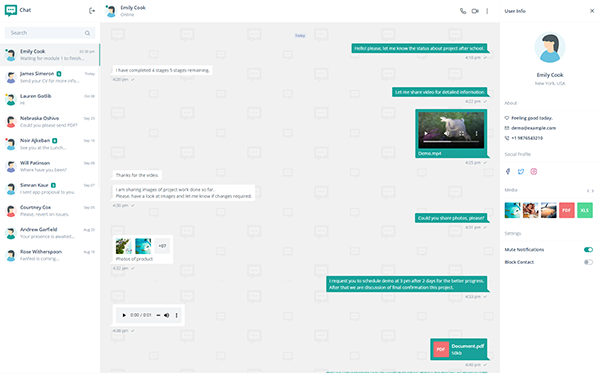Open Emily Cook's Dribbble profile icon
This screenshot has width=600, height=375.
pyautogui.click(x=534, y=171)
